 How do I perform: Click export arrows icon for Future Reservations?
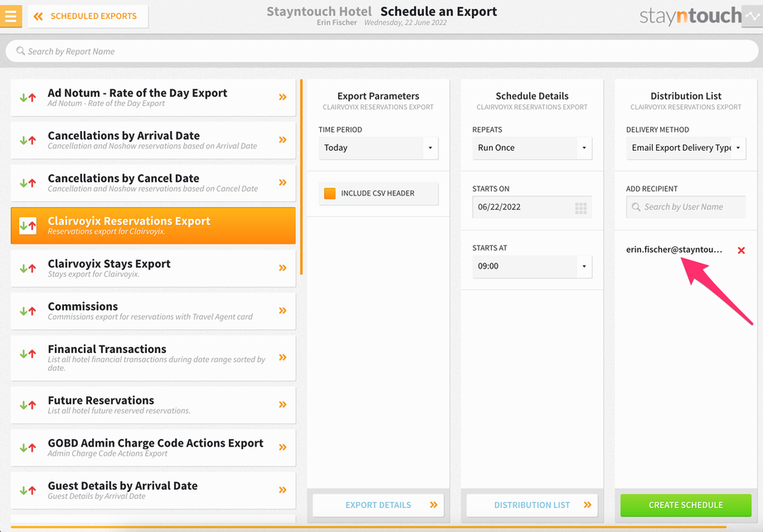(x=27, y=404)
